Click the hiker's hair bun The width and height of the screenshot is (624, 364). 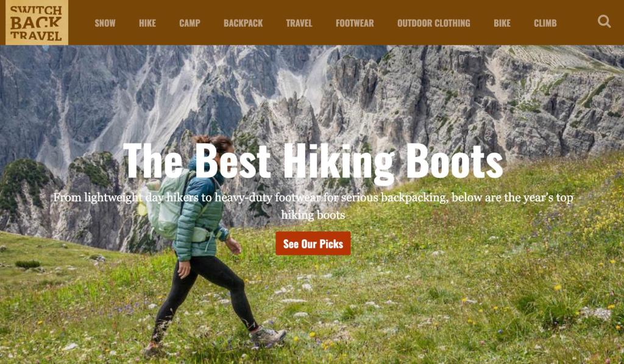tap(202, 139)
